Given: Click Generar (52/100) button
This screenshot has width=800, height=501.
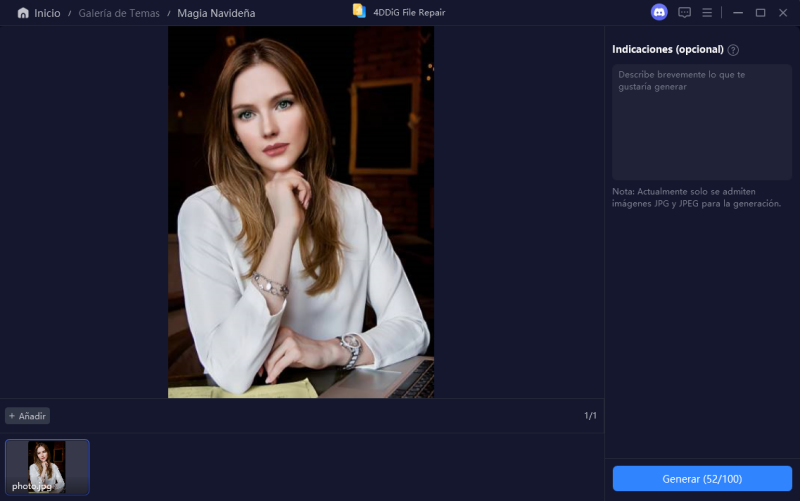Looking at the screenshot, I should [x=702, y=479].
